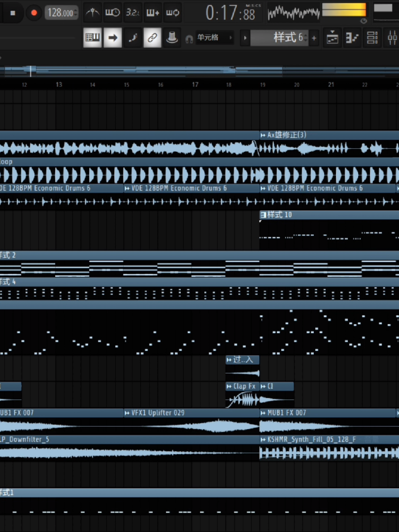Jump to bar 19 on timeline
This screenshot has height=532, width=399.
click(x=263, y=85)
